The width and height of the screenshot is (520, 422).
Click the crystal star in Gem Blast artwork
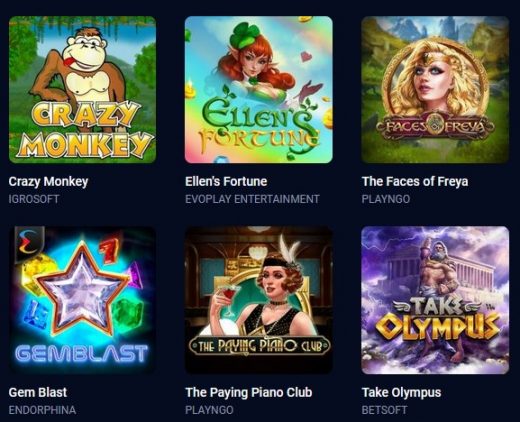(82, 290)
